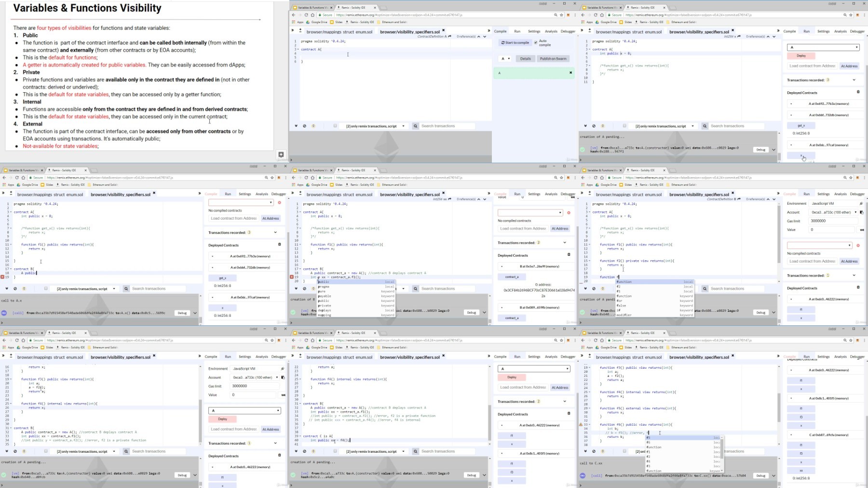Tick the terminal bar checkbox in the middle-left frame

pyautogui.click(x=46, y=289)
